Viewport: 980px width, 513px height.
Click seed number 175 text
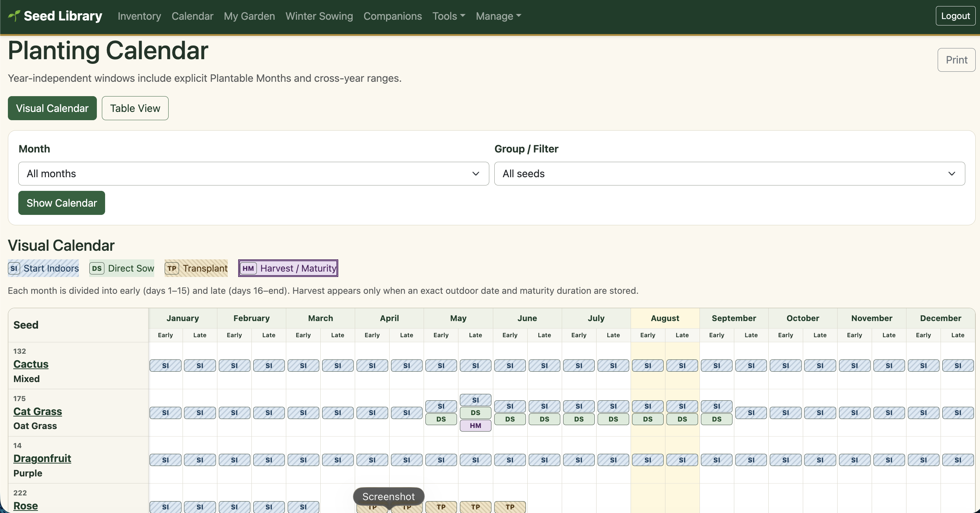(x=20, y=399)
